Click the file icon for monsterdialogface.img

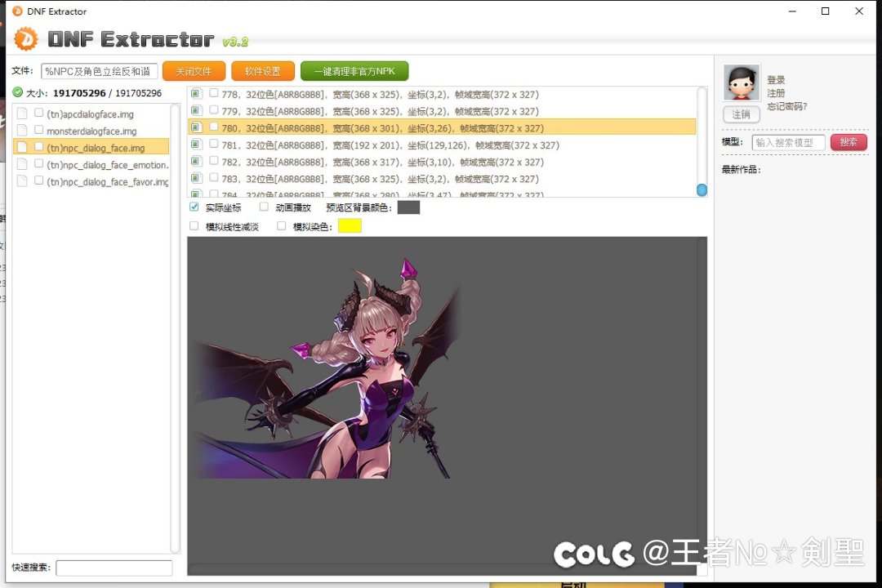click(22, 131)
